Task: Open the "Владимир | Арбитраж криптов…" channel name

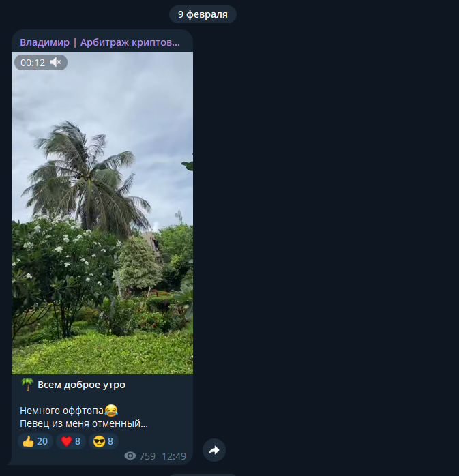Action: pyautogui.click(x=100, y=42)
